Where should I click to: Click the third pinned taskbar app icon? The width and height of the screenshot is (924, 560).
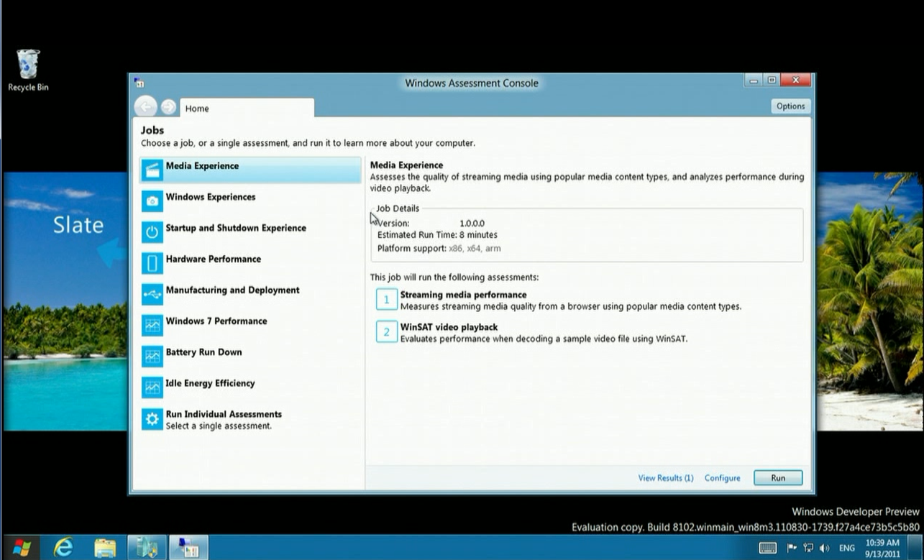147,548
